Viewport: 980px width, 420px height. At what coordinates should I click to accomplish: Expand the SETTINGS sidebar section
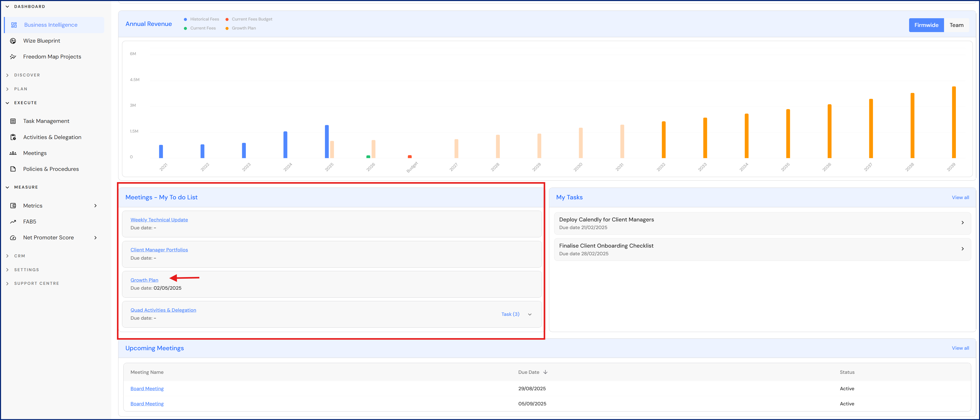tap(7, 270)
